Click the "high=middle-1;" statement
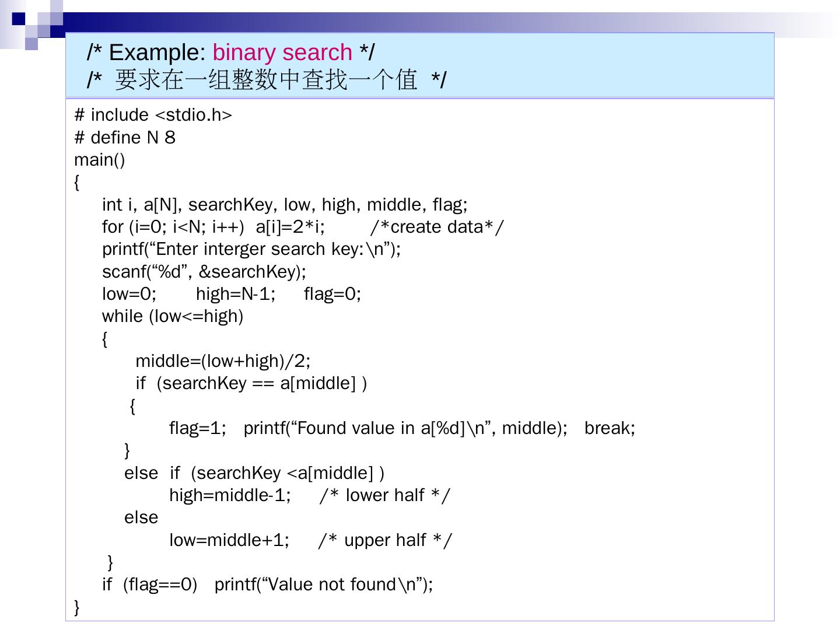The image size is (840, 630). [230, 495]
